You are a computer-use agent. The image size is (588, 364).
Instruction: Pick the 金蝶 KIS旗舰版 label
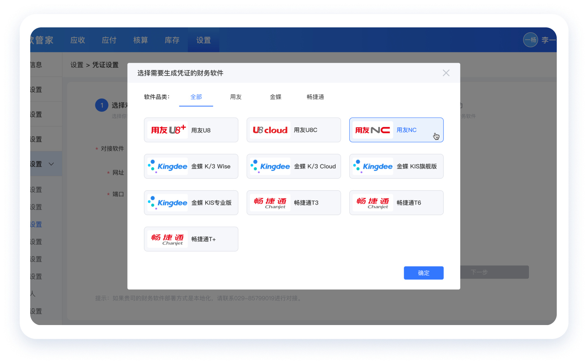tap(417, 166)
